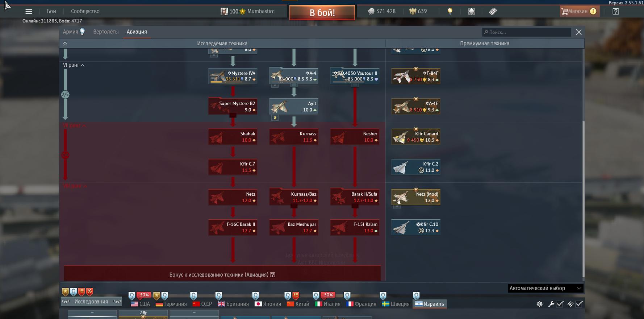Toggle the auto-repair wrench checkbox

[560, 304]
